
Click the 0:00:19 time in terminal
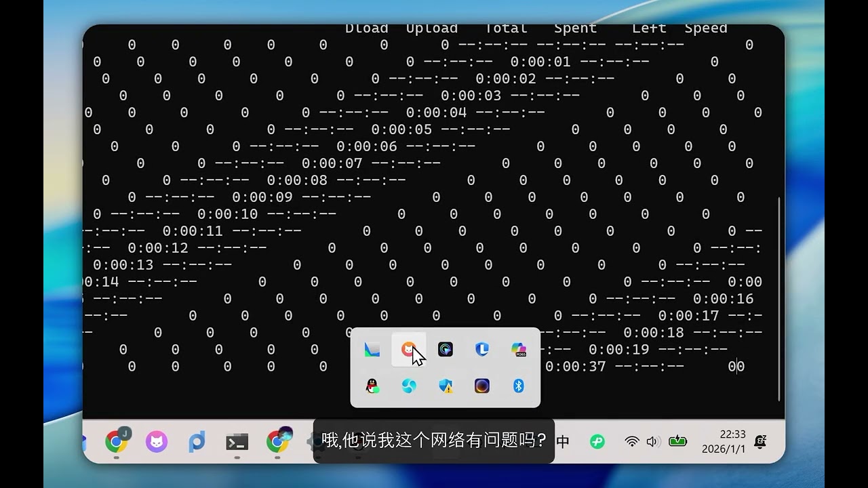click(619, 350)
